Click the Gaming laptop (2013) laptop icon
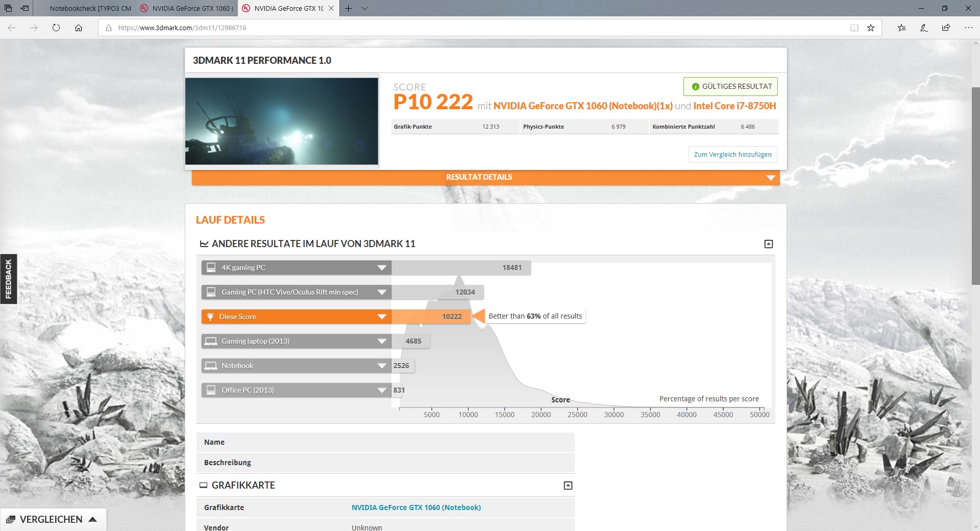This screenshot has height=531, width=980. [x=211, y=341]
